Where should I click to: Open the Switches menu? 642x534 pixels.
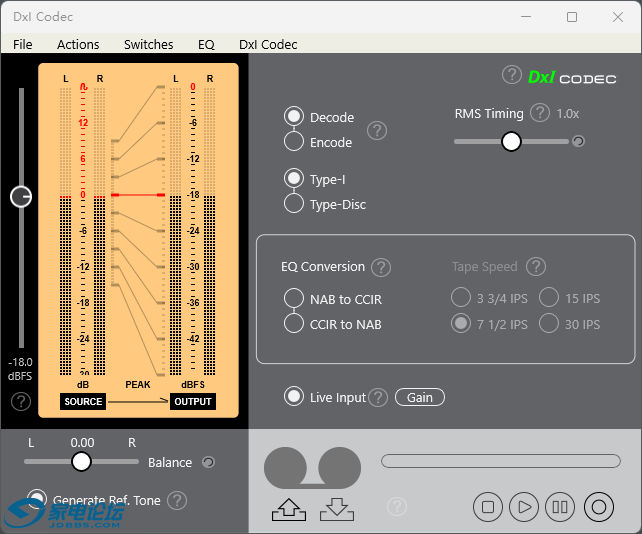pyautogui.click(x=149, y=44)
